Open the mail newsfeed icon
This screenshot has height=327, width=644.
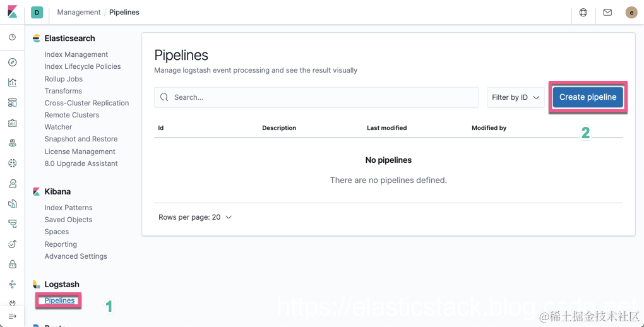coord(607,12)
